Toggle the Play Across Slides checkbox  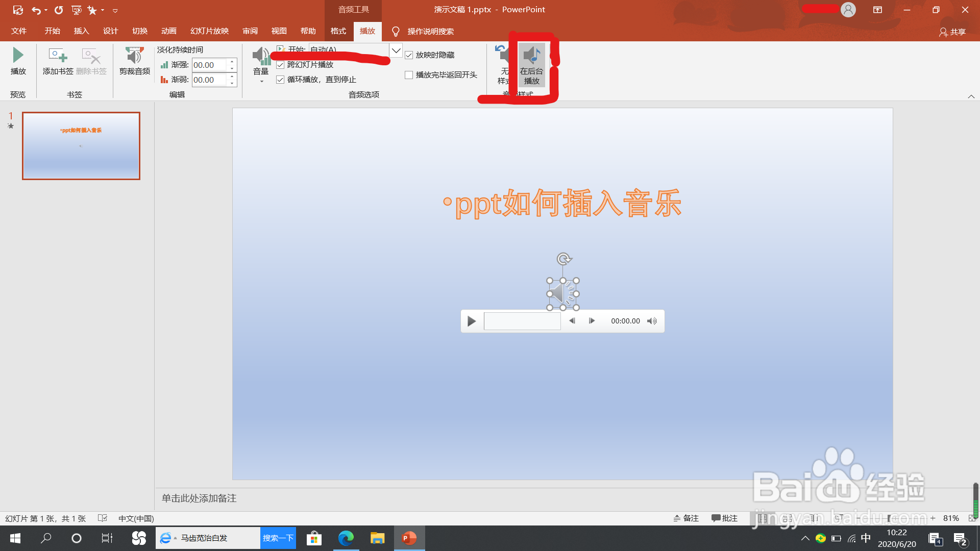(x=280, y=65)
